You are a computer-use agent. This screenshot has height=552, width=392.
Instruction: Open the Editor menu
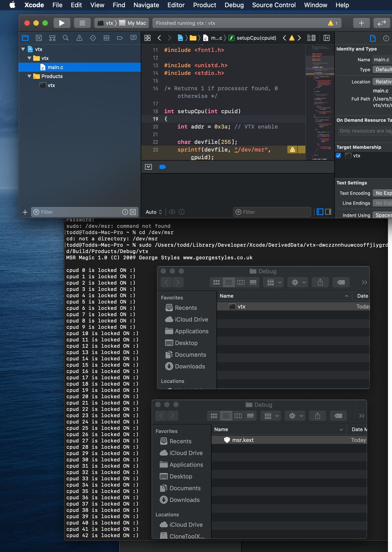[x=176, y=5]
